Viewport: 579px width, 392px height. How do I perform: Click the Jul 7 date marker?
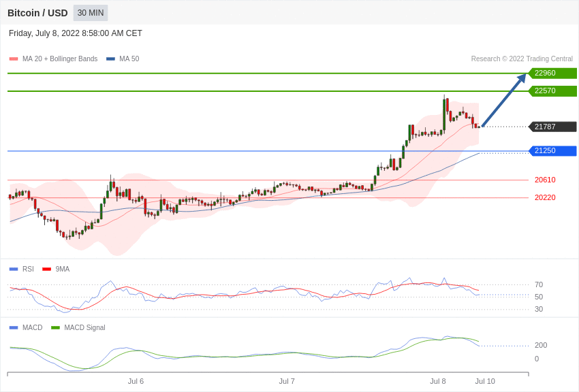coord(287,381)
